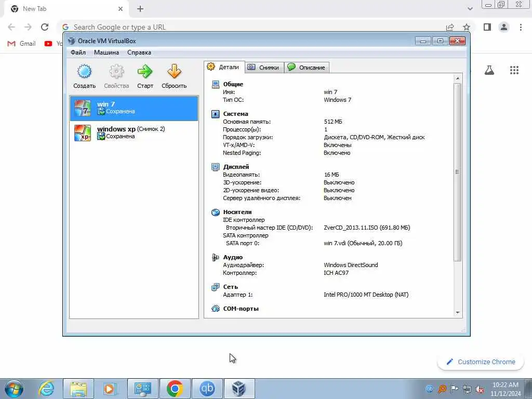The image size is (532, 399).
Task: Click the details pane scroll-up arrow
Action: pos(458,78)
